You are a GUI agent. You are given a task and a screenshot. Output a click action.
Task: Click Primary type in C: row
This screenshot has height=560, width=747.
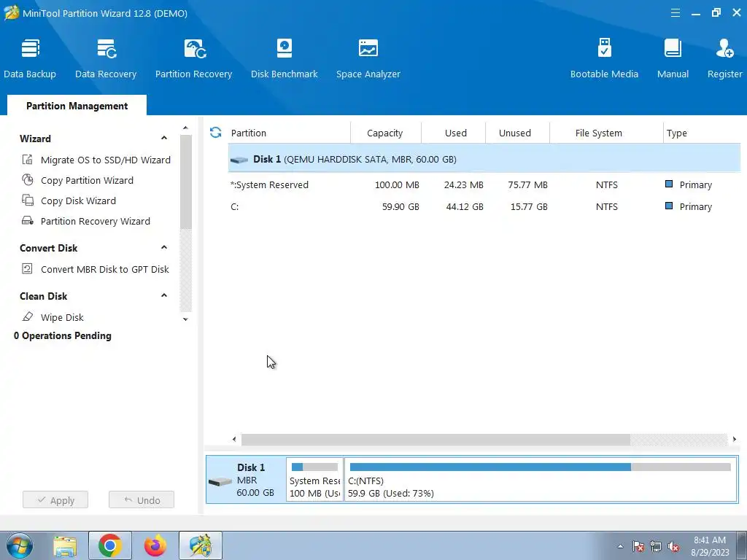tap(689, 206)
